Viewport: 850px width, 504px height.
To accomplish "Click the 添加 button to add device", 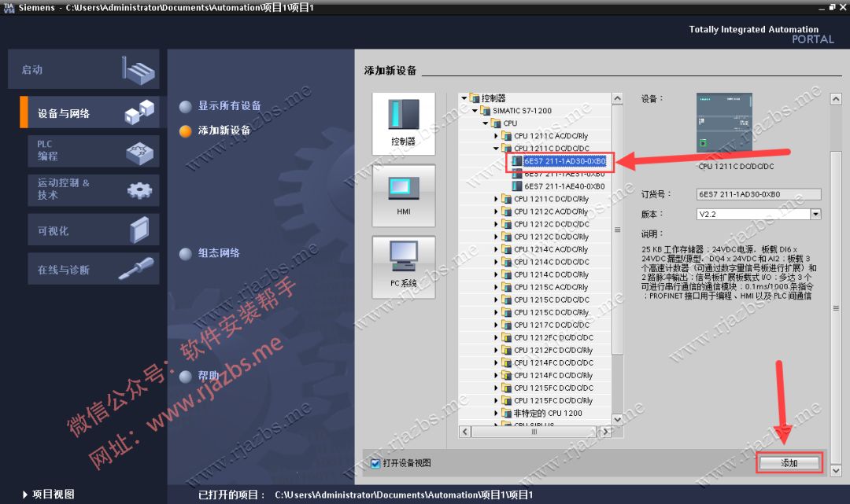I will pos(789,462).
